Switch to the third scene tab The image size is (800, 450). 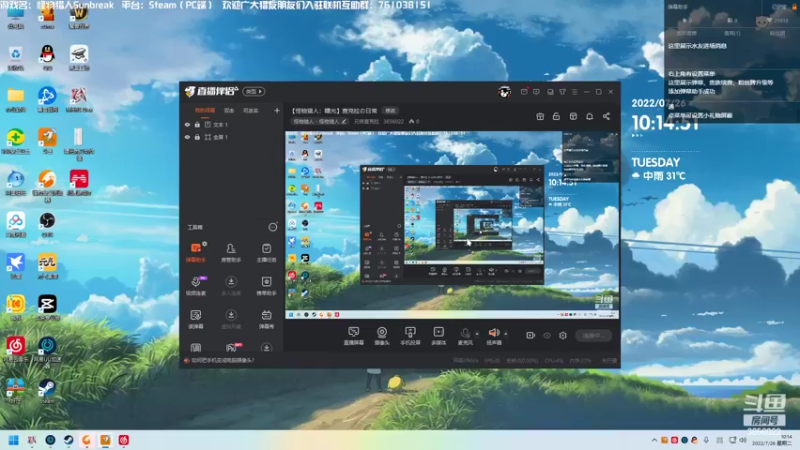click(x=251, y=111)
